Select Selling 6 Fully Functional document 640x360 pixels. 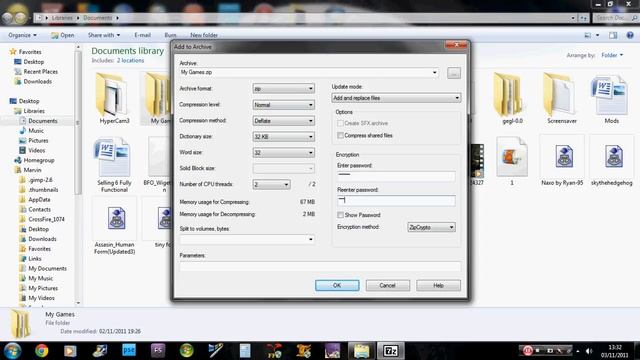click(114, 165)
